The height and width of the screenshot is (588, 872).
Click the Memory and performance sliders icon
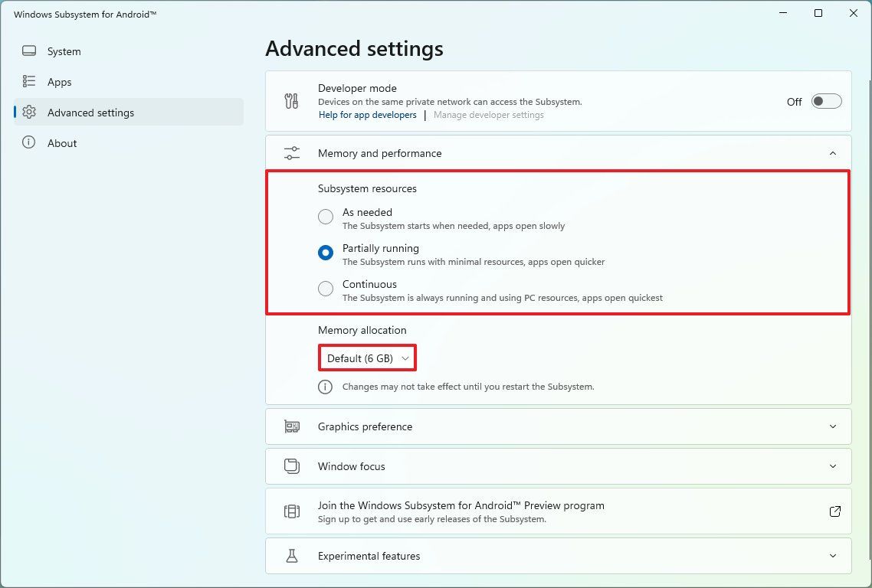tap(292, 152)
